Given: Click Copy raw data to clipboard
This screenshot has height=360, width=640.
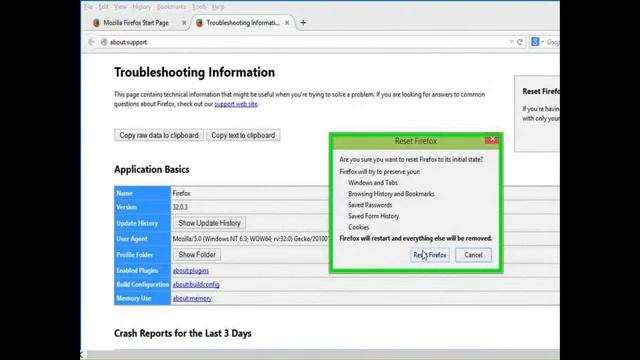Looking at the screenshot, I should [x=159, y=135].
